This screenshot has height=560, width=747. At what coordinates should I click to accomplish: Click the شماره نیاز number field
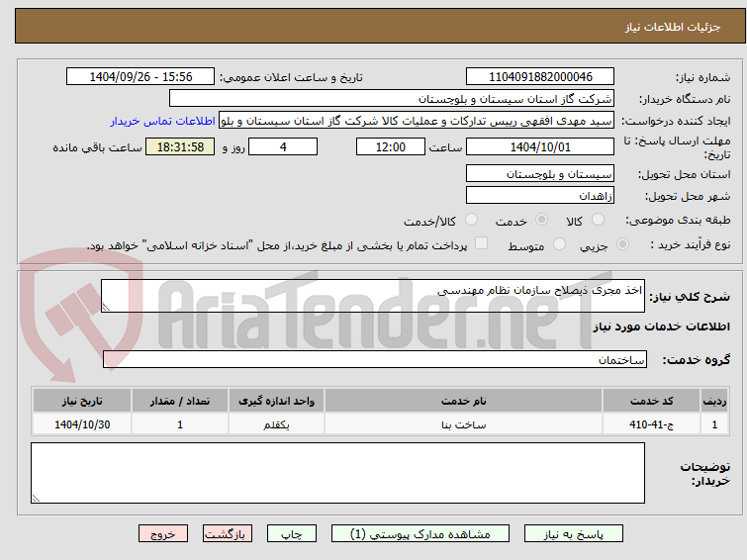point(540,77)
